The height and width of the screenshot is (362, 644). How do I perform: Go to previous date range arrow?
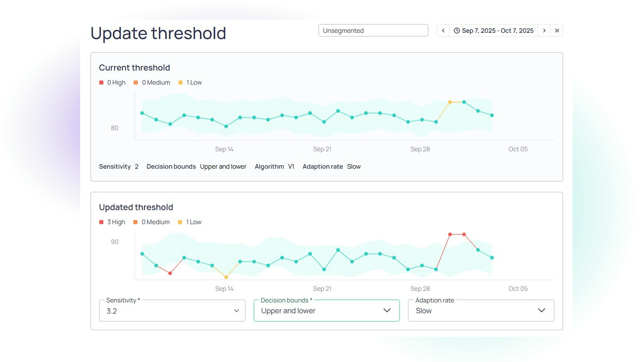pos(443,31)
